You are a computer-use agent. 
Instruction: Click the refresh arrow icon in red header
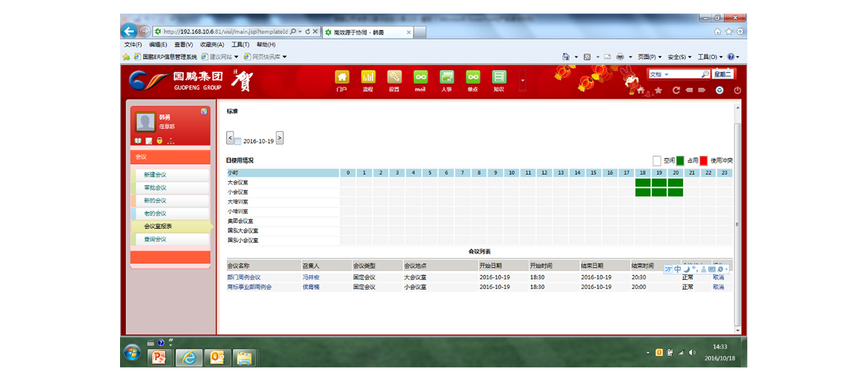pyautogui.click(x=676, y=90)
